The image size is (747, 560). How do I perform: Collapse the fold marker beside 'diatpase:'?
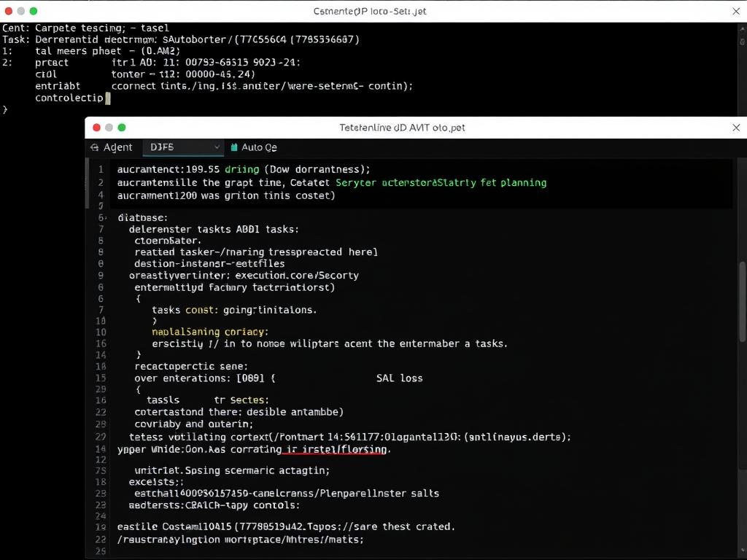pyautogui.click(x=107, y=218)
